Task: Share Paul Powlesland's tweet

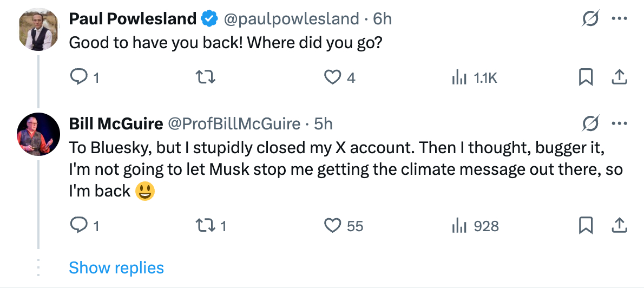Action: (x=619, y=78)
